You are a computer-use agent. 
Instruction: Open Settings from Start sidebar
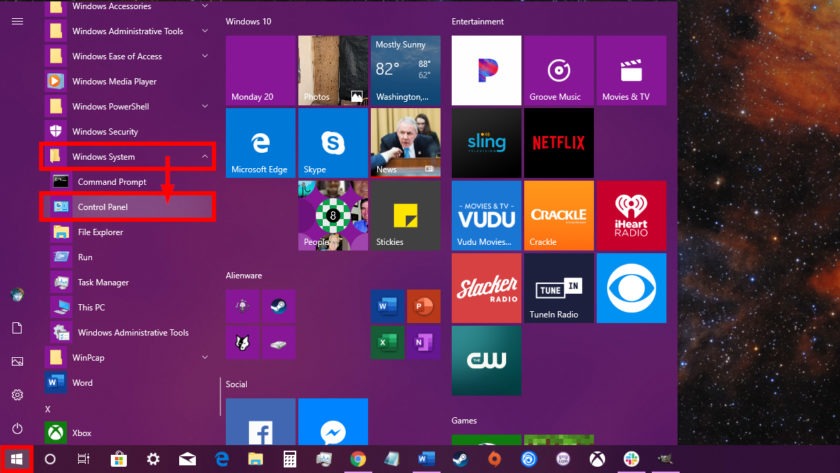point(17,395)
